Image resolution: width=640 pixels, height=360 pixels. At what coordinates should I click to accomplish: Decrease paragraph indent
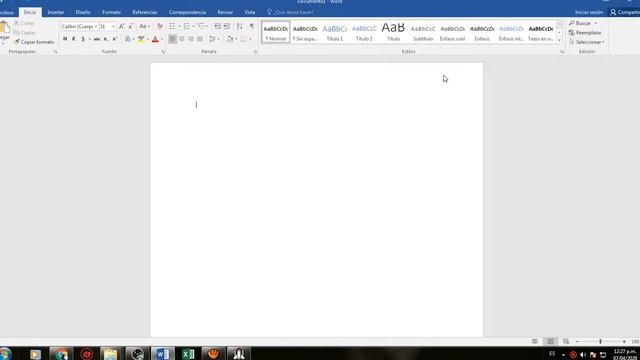[217, 26]
